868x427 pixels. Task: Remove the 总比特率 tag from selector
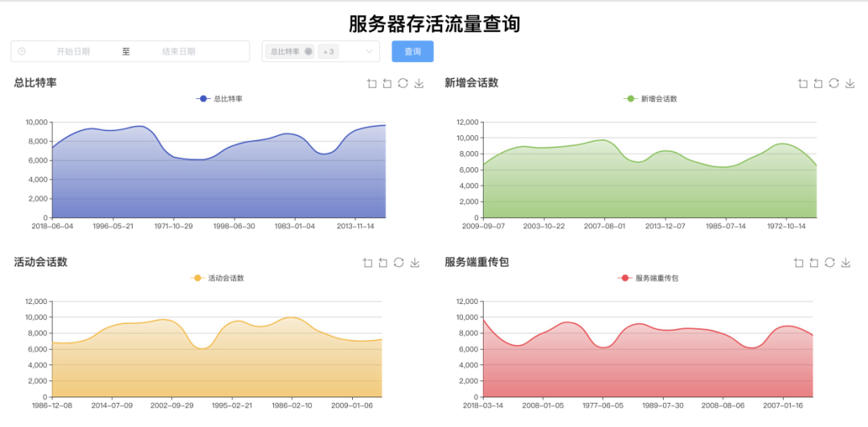click(309, 51)
